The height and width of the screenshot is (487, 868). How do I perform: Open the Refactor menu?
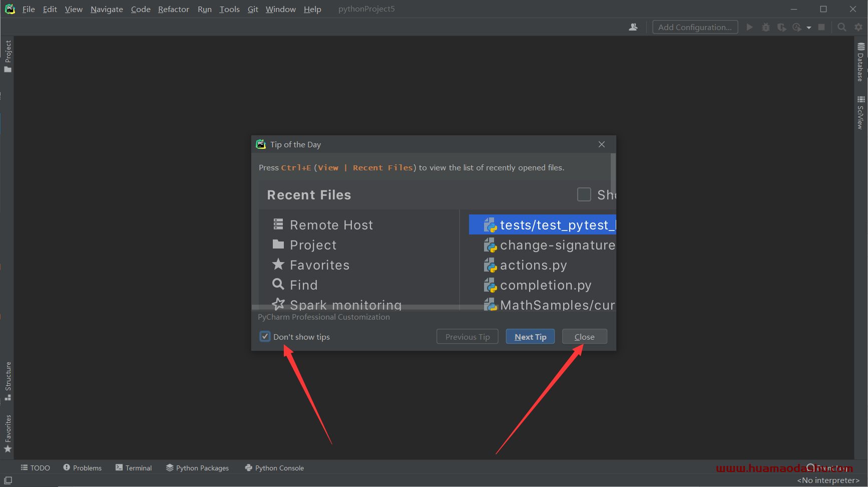[173, 9]
